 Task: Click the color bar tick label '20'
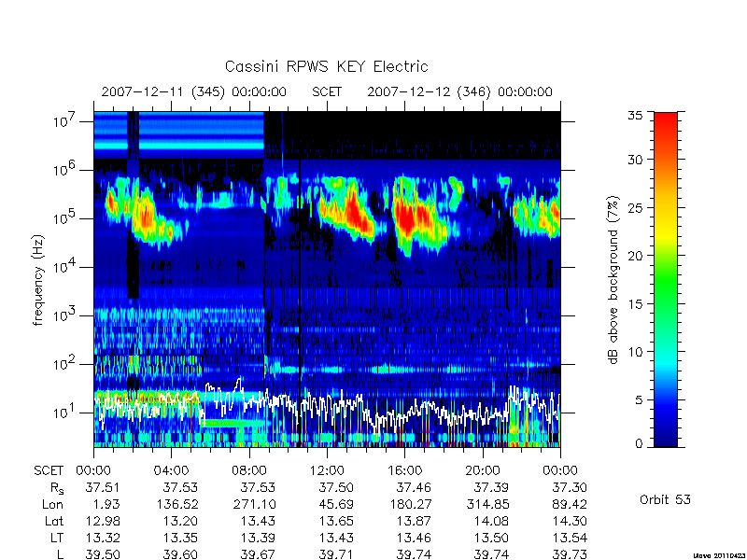tap(635, 256)
